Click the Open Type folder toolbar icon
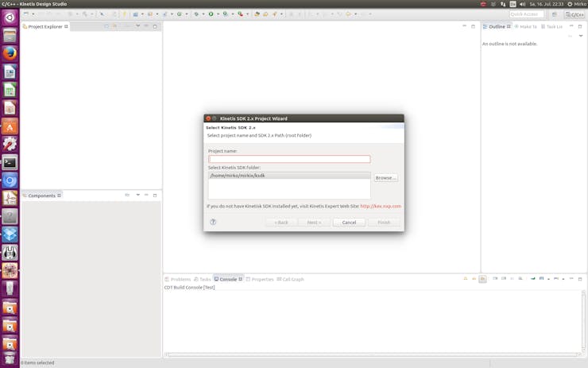Image resolution: width=588 pixels, height=368 pixels. coord(257,14)
